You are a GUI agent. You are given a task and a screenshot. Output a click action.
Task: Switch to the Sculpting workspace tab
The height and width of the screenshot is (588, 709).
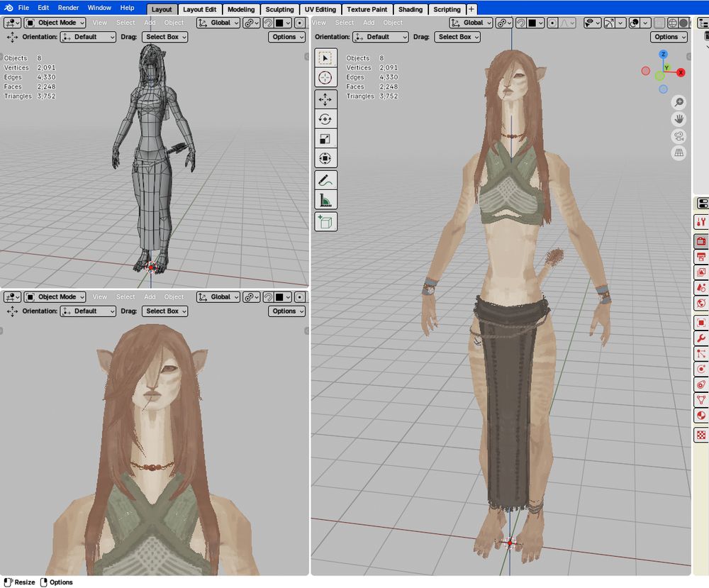(x=279, y=9)
